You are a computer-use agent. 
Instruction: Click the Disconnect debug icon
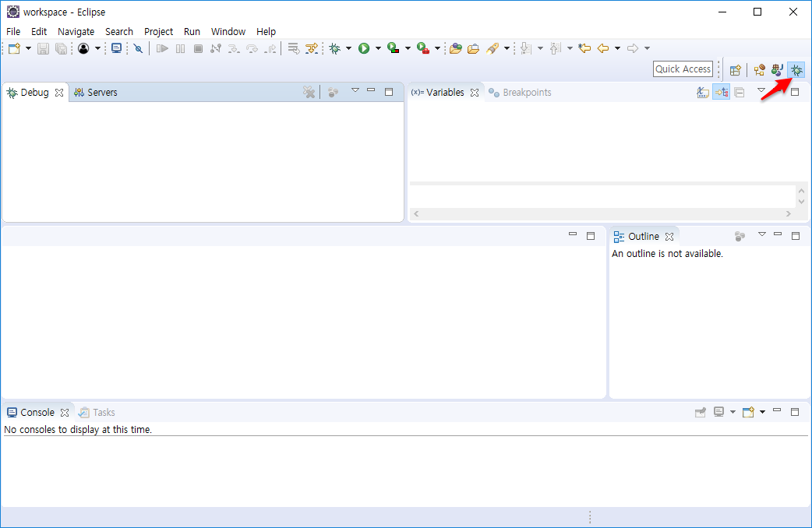point(216,48)
